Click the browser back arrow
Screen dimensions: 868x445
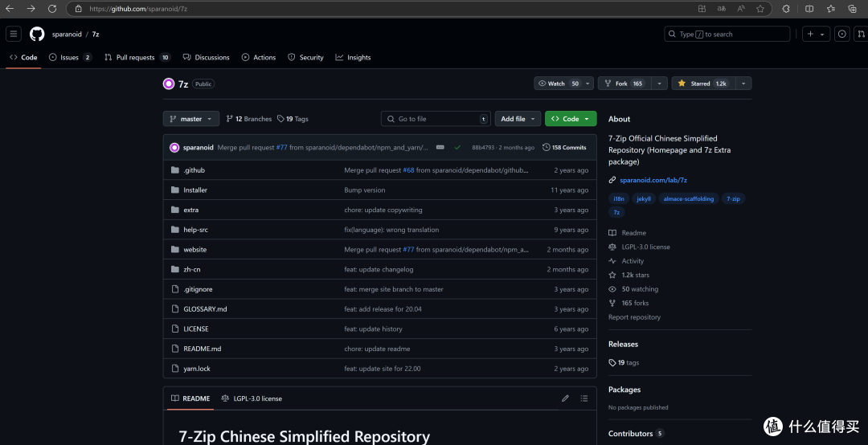10,9
